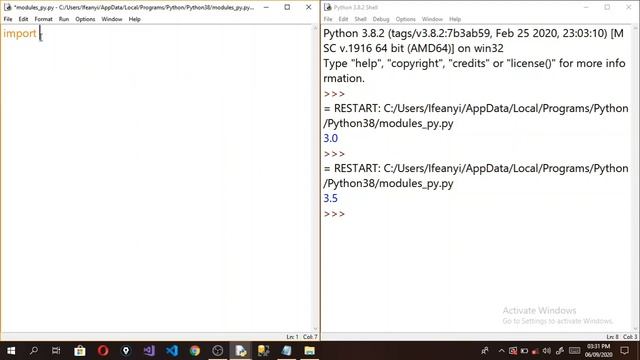Viewport: 640px width, 360px height.
Task: Open the yellow Python taskbar app
Action: [263, 351]
